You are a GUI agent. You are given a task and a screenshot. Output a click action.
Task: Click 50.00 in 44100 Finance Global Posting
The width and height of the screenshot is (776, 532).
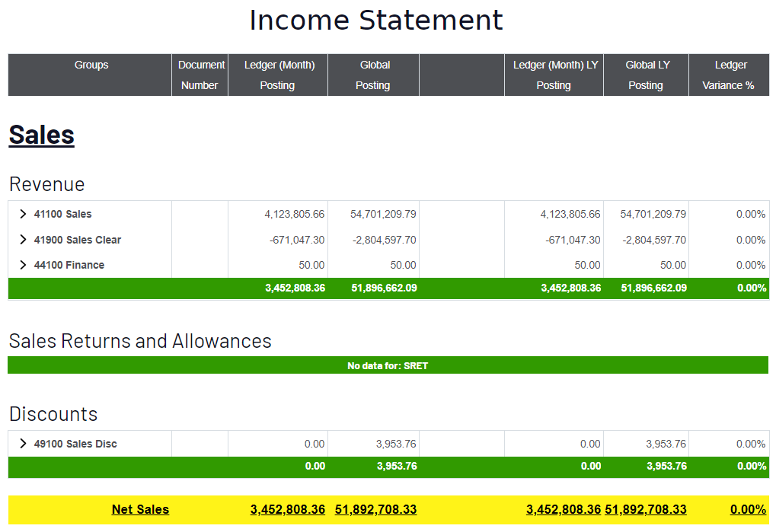tap(403, 265)
